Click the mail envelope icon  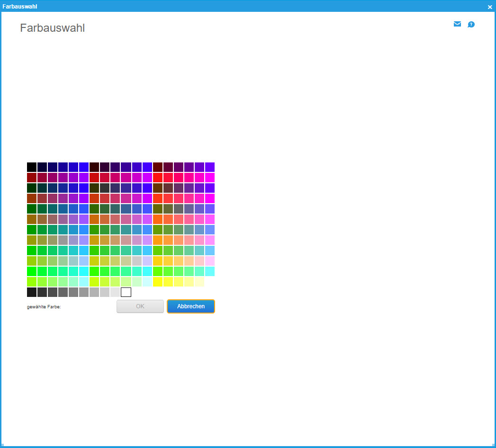click(457, 24)
